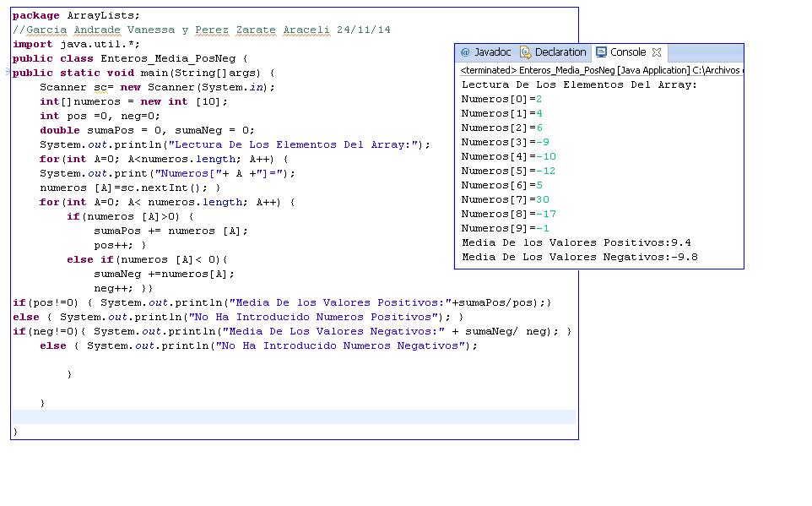Click the 'if(neg!=0)' code line
This screenshot has width=812, height=506.
(292, 331)
